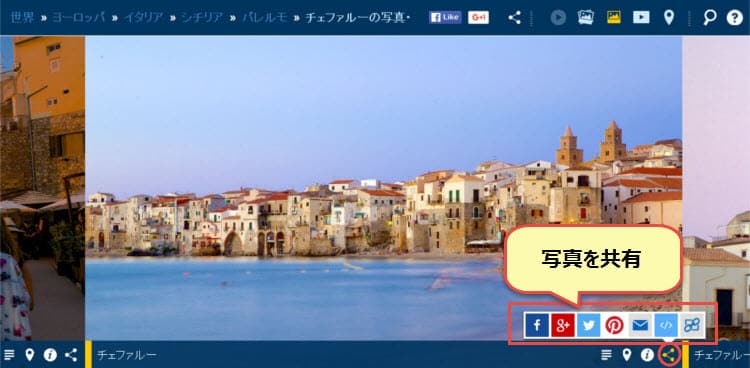750x368 pixels.
Task: Tweet this photo using Twitter icon
Action: 588,325
